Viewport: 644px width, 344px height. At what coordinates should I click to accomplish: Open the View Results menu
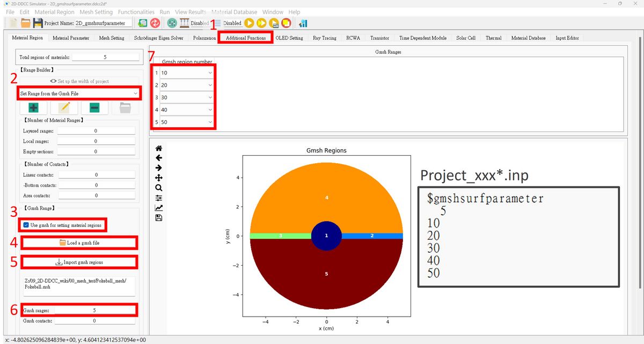(190, 12)
